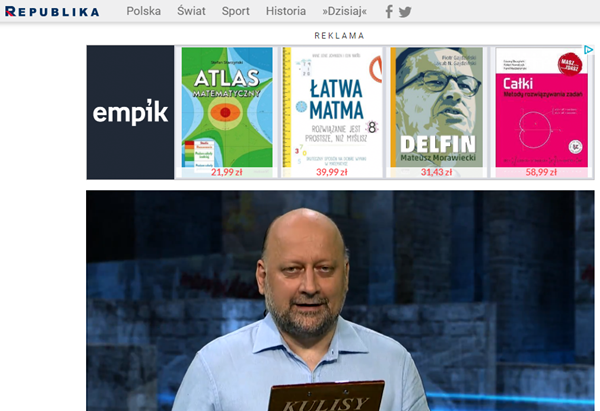Go to the Świat section

(x=191, y=11)
